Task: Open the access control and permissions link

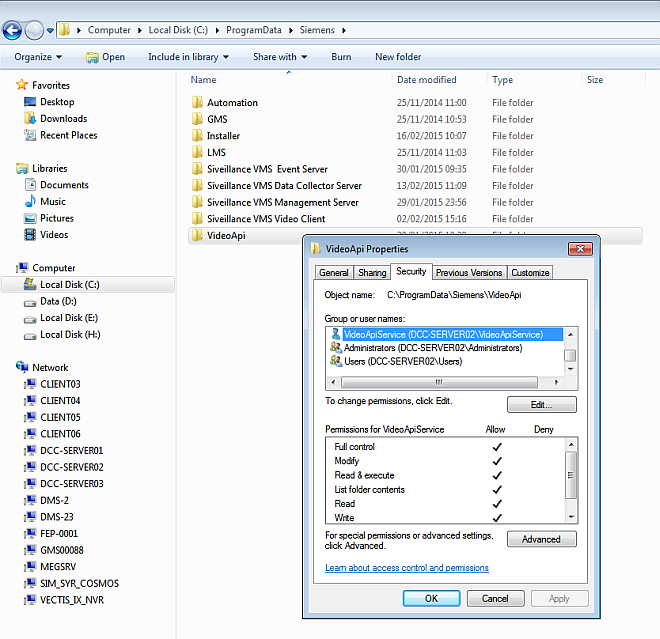Action: click(406, 568)
